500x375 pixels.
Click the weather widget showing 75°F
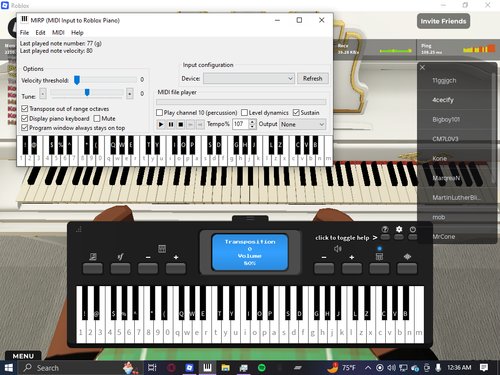click(341, 368)
